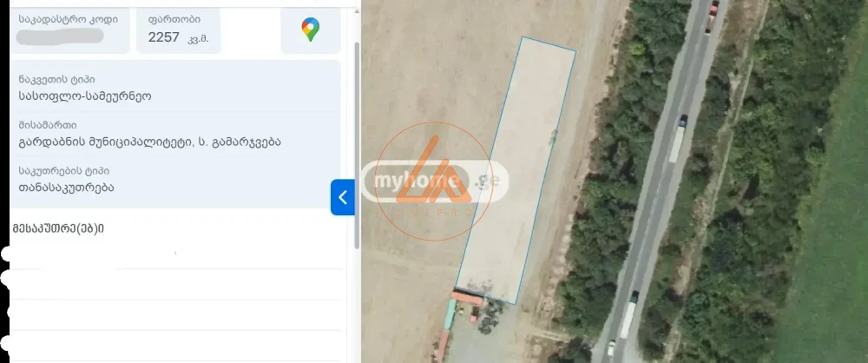Viewport: 868px width, 363px height.
Task: Click the საკადასტრო კოდი label
Action: pos(68,18)
